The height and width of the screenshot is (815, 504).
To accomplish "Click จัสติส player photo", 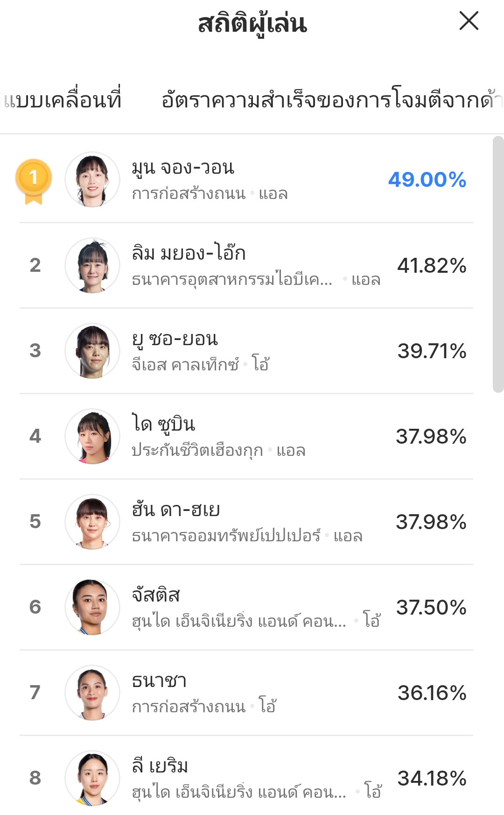I will (x=92, y=607).
